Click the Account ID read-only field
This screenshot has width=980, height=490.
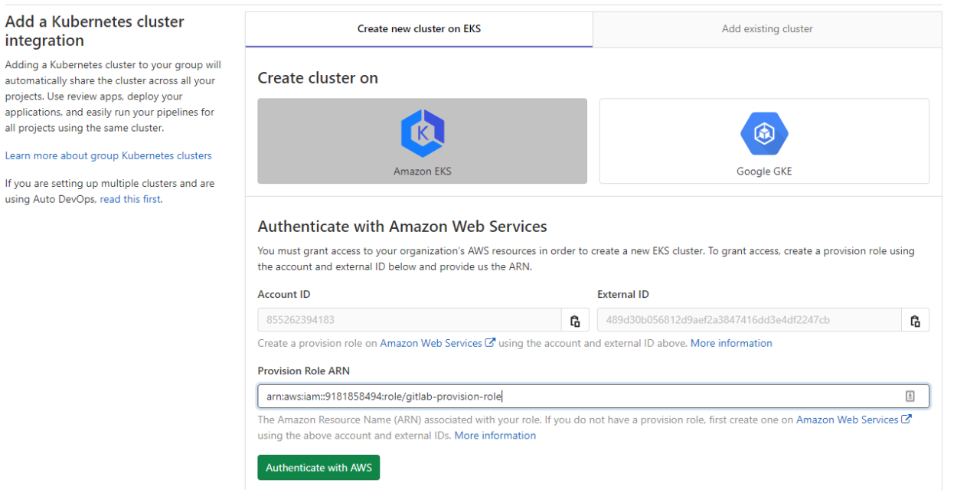tap(410, 320)
